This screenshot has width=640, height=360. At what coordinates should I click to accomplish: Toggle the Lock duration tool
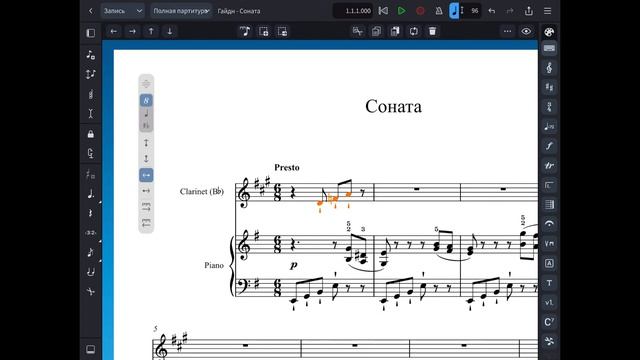coord(91,134)
